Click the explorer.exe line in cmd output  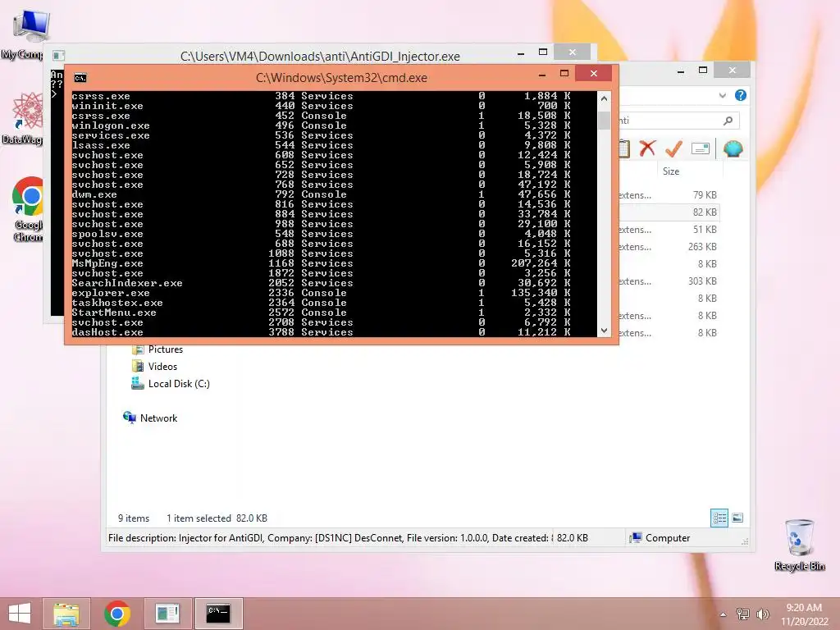pos(322,293)
